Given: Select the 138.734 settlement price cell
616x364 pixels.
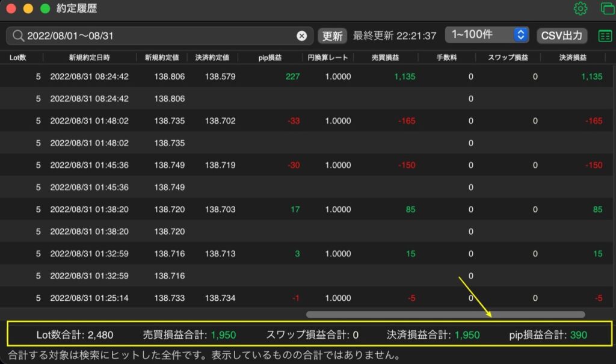Looking at the screenshot, I should pos(220,298).
